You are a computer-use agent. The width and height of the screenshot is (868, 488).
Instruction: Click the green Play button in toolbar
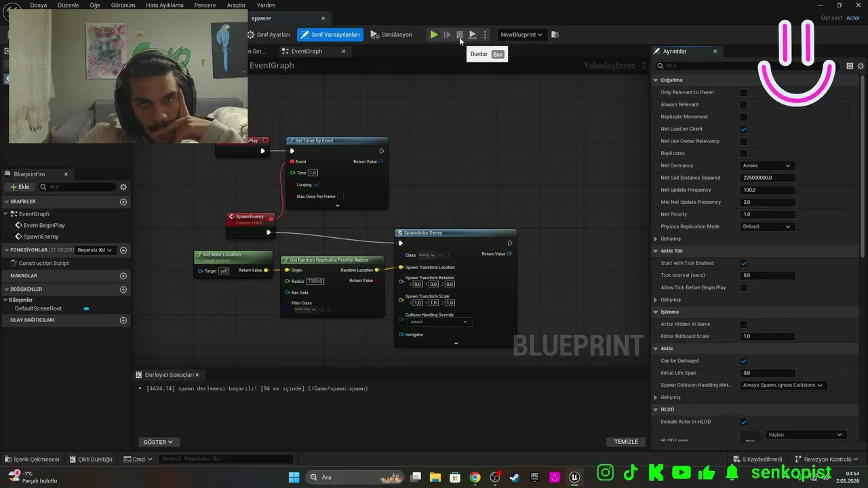[x=434, y=35]
